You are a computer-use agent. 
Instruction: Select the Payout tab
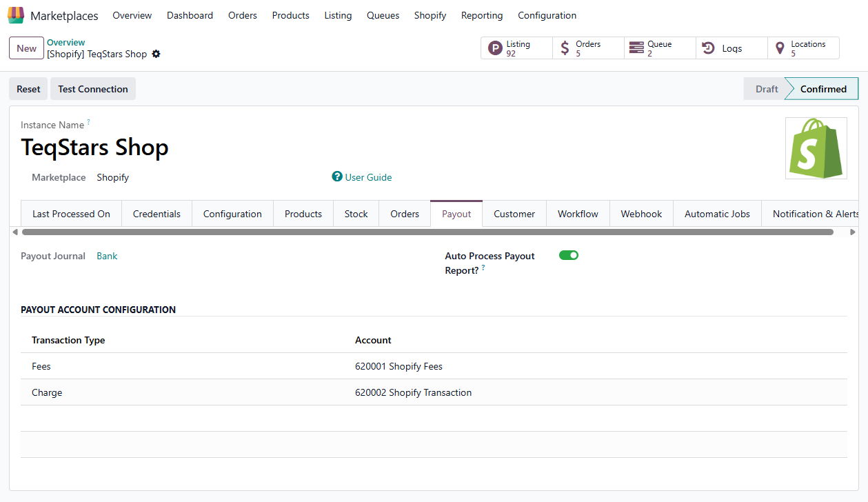(456, 214)
